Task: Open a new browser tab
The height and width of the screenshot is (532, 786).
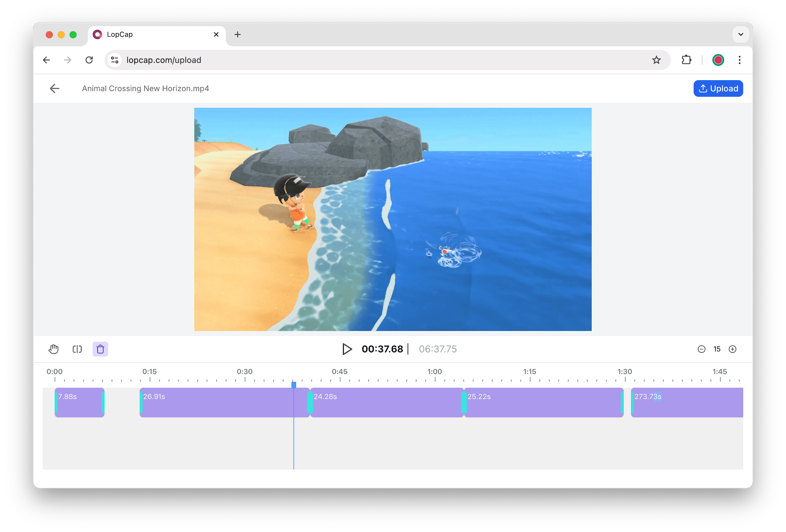Action: pos(237,34)
